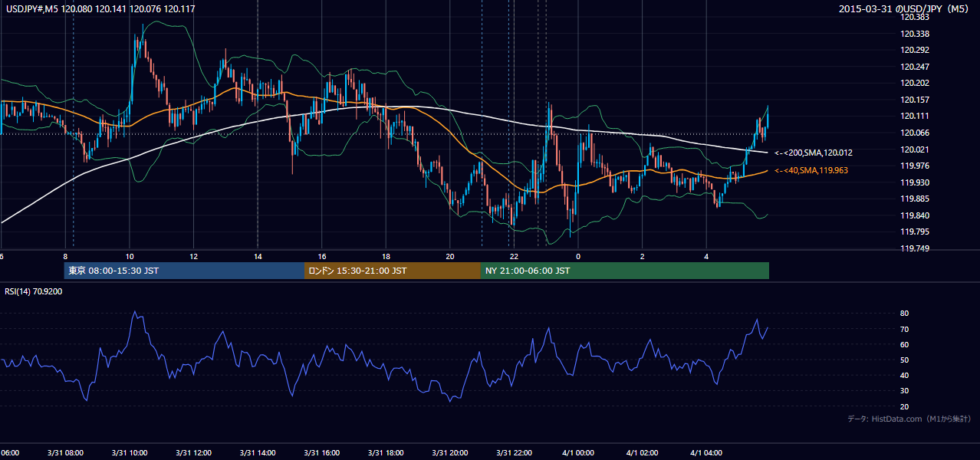Click price level 120.111 on price axis
The image size is (980, 460).
[x=914, y=116]
